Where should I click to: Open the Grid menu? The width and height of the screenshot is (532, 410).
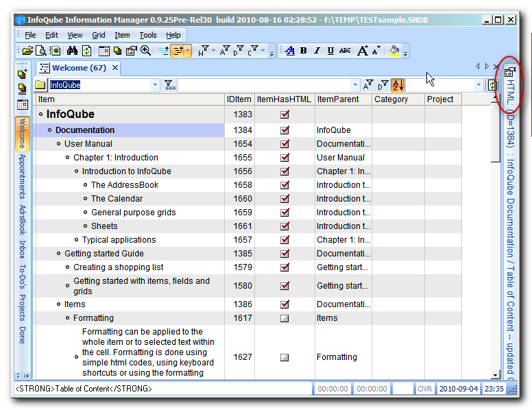pyautogui.click(x=99, y=35)
